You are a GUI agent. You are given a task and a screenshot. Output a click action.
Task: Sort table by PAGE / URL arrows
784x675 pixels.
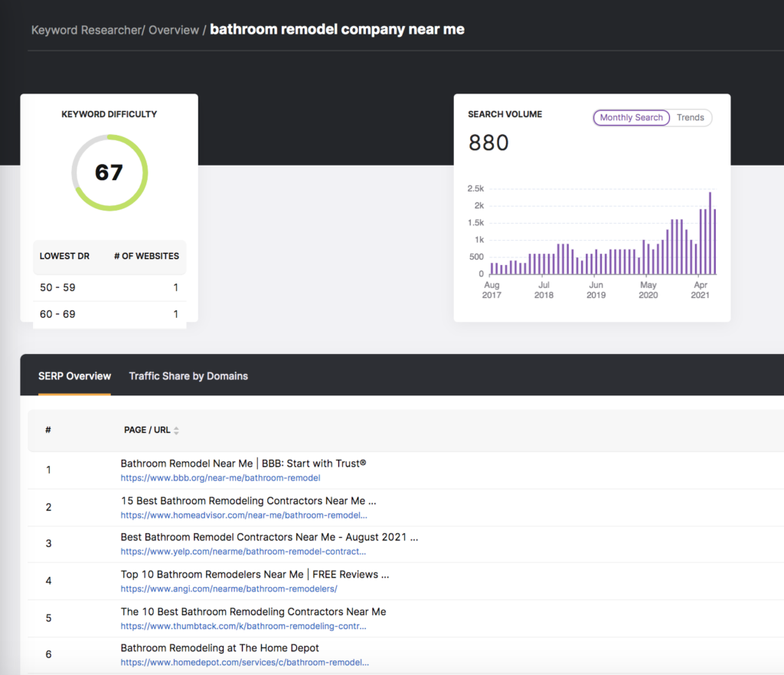[x=176, y=431]
